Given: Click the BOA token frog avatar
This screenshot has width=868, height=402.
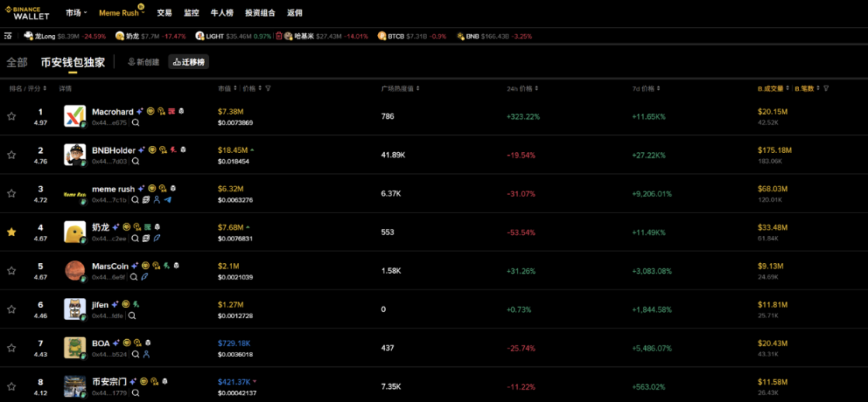Looking at the screenshot, I should pos(75,348).
